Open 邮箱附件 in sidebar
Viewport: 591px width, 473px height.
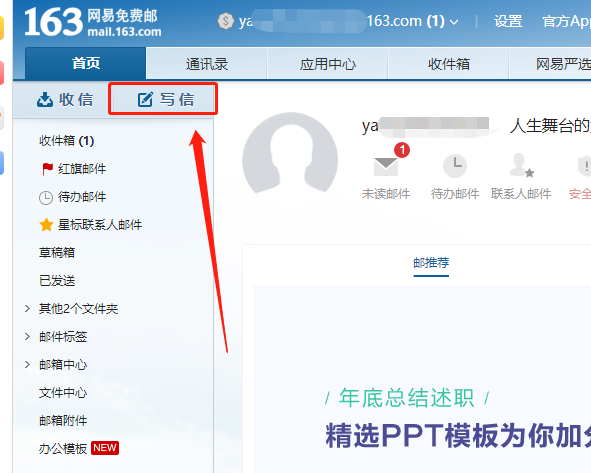[63, 421]
